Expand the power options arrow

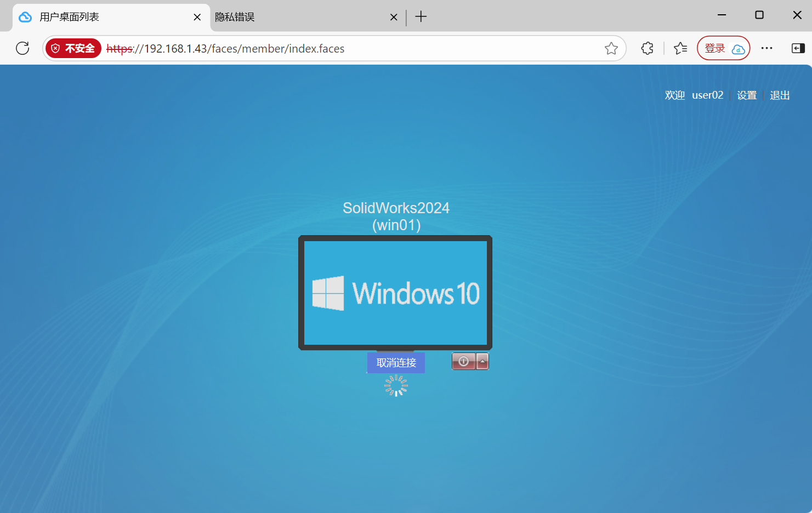(x=482, y=361)
